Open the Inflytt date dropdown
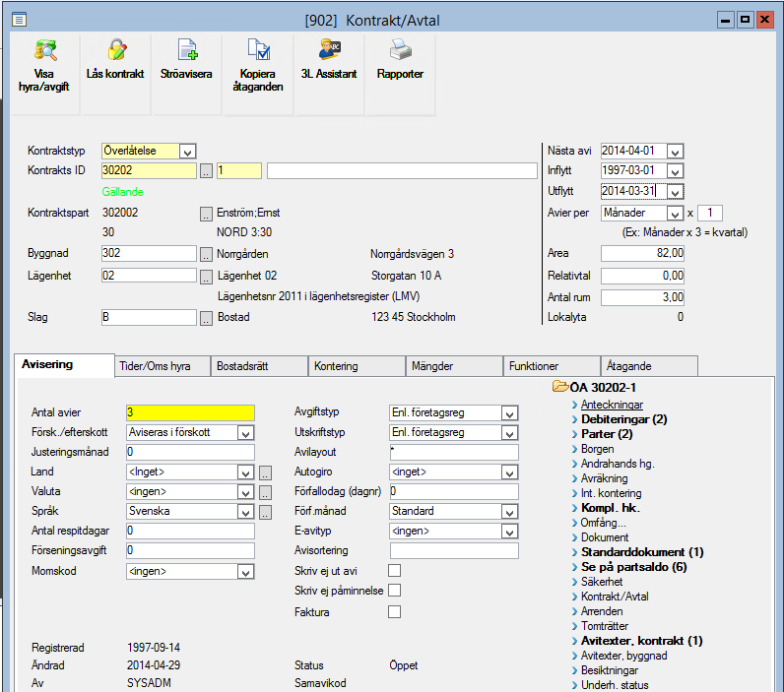This screenshot has width=784, height=692. point(675,171)
